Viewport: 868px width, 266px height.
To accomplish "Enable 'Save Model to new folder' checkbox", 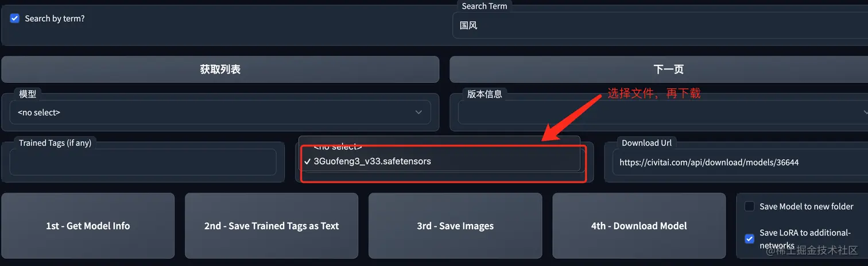I will click(x=749, y=206).
